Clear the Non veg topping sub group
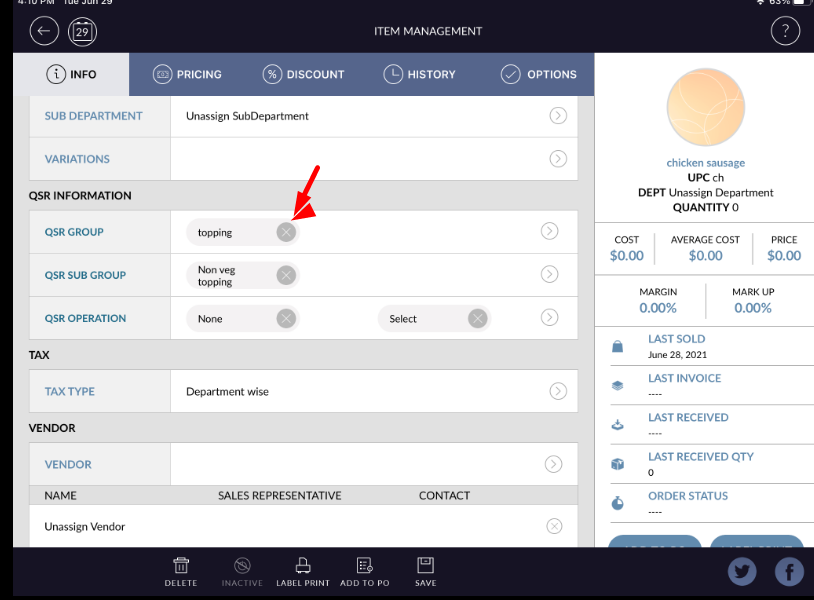 tap(286, 275)
